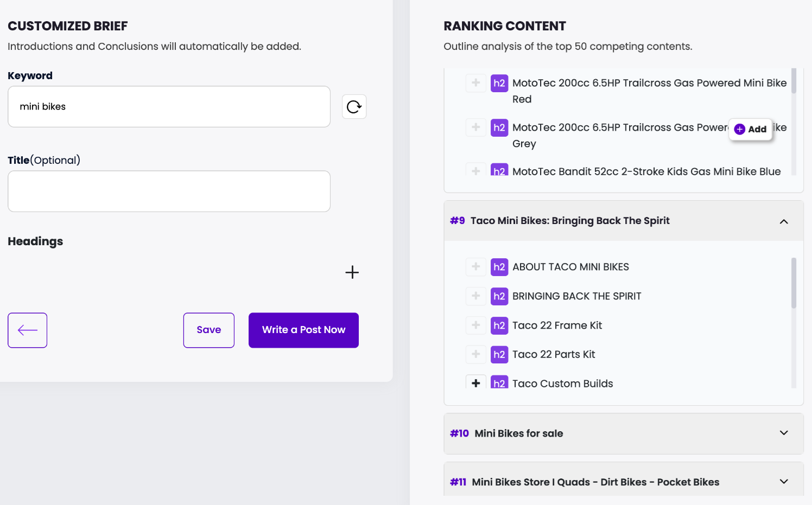812x505 pixels.
Task: Add the 'BRINGING BACK THE SPIRIT' heading
Action: pyautogui.click(x=475, y=296)
